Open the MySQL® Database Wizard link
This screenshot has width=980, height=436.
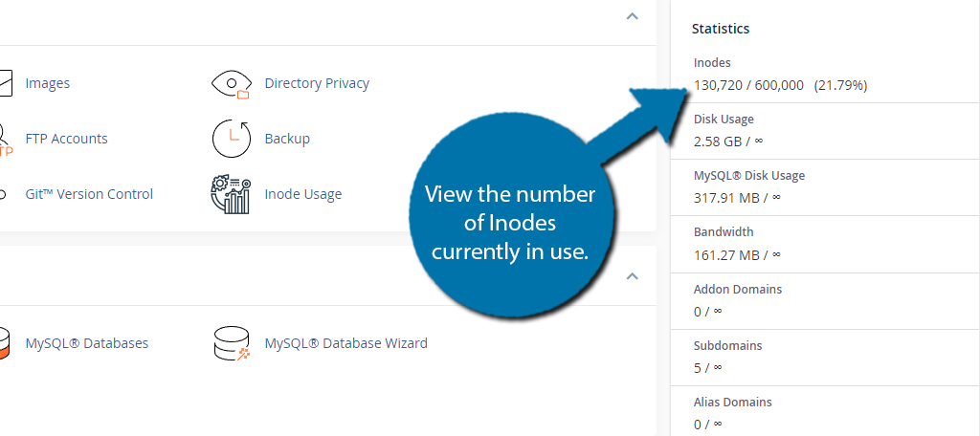tap(345, 343)
